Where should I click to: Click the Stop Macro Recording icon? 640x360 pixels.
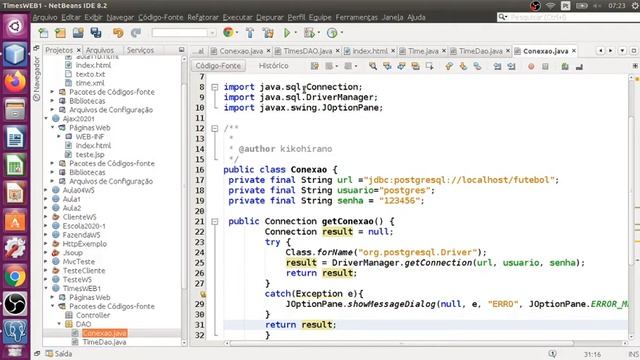[545, 66]
